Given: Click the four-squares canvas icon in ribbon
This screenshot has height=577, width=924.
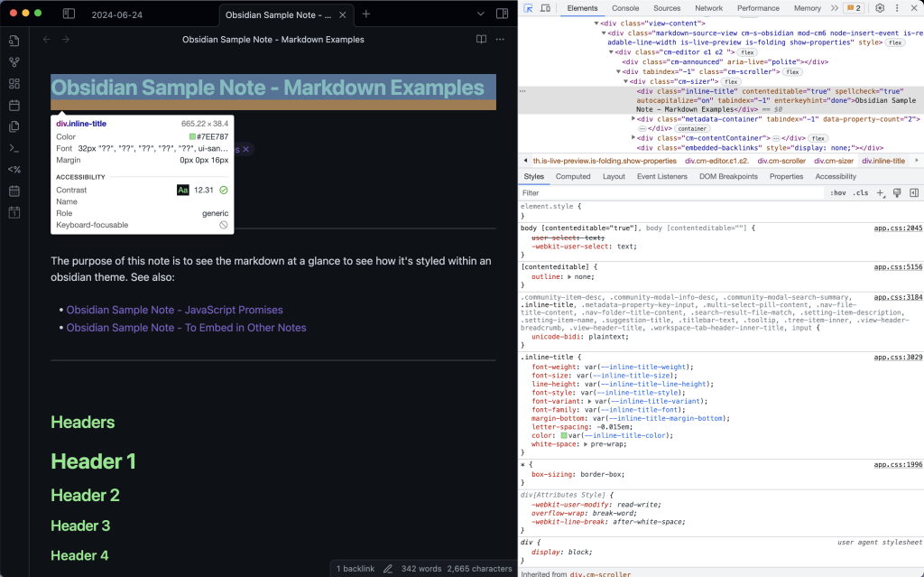Looking at the screenshot, I should pos(14,84).
